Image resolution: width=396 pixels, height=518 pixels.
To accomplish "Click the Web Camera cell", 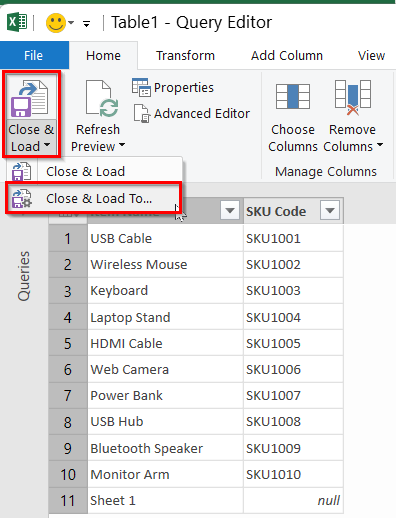I will (165, 369).
